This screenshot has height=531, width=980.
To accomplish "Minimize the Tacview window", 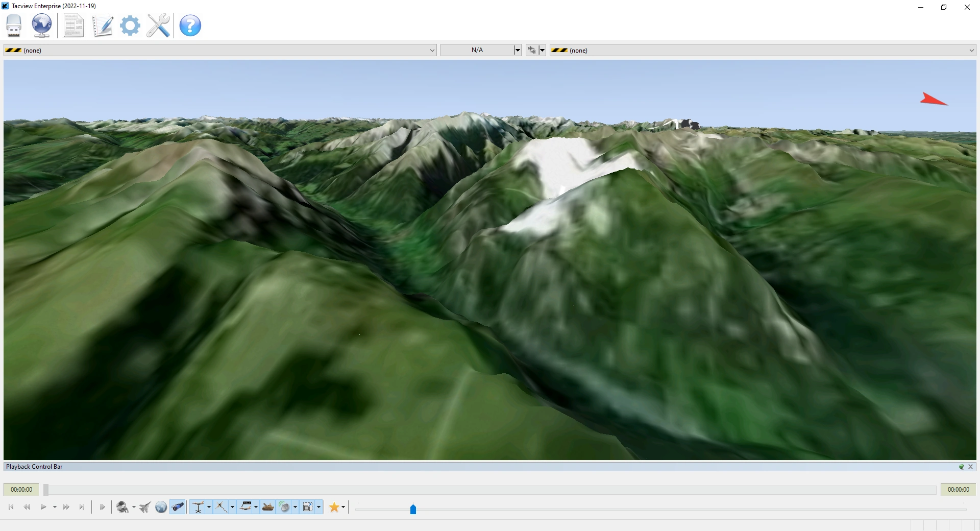I will [921, 7].
